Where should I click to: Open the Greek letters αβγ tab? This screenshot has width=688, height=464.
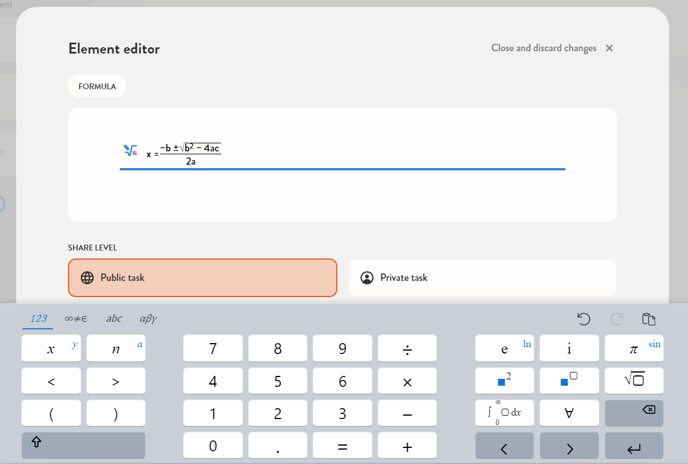tap(148, 319)
